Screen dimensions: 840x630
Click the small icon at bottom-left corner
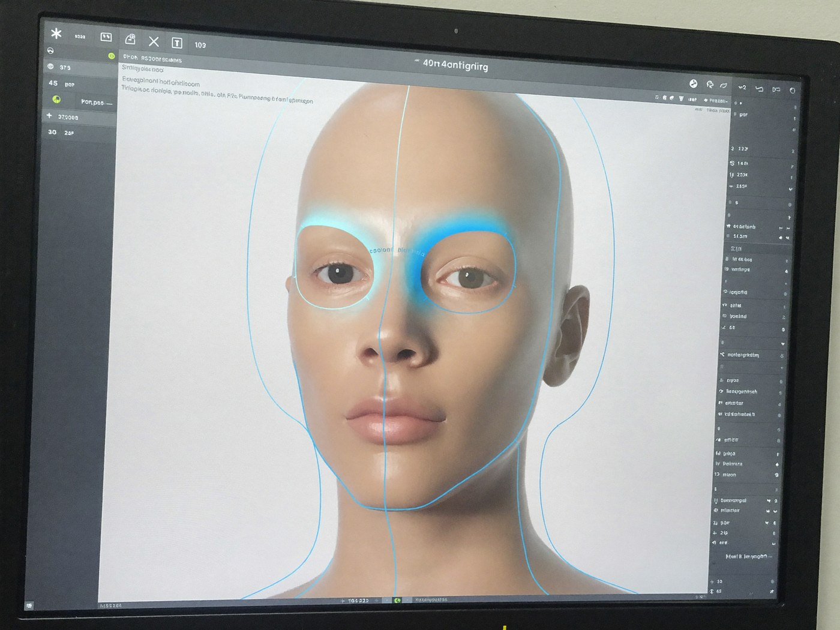click(x=29, y=605)
